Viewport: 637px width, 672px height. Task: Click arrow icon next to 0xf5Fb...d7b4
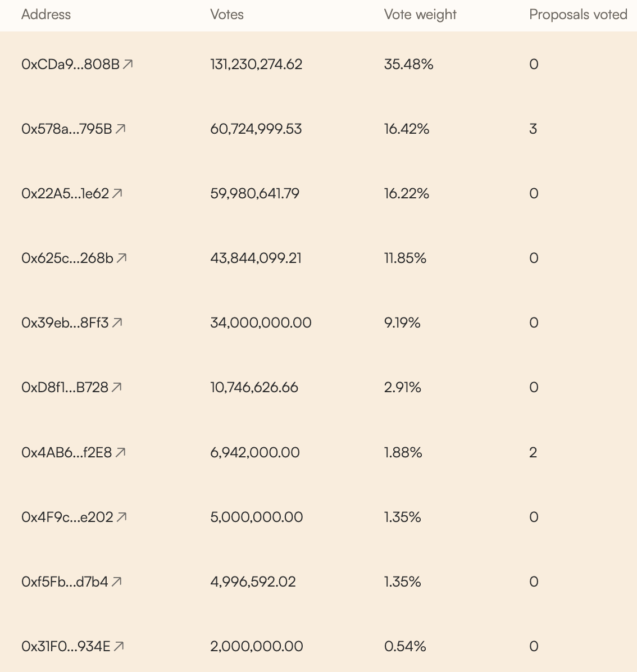point(117,582)
